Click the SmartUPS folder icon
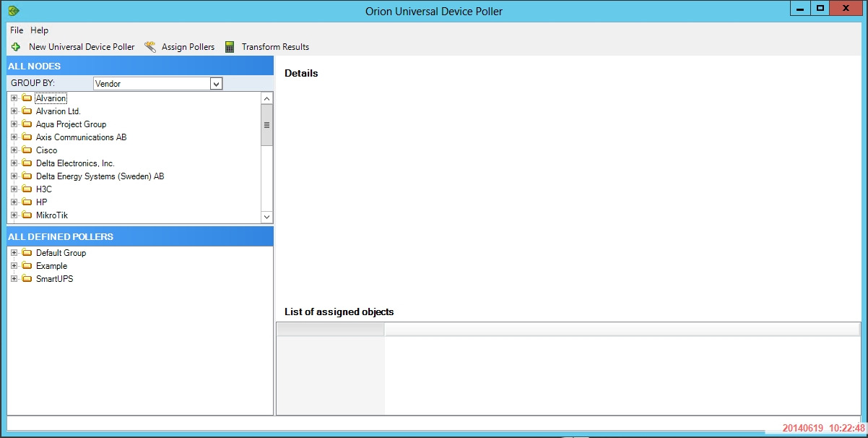 point(27,279)
